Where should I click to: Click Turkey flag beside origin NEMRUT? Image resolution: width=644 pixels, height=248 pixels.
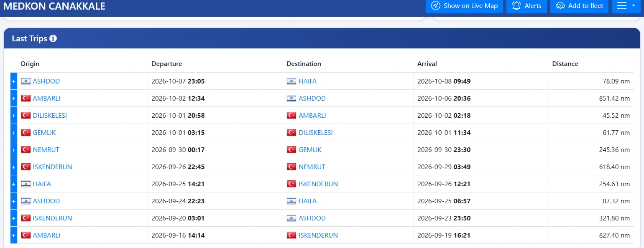(x=26, y=150)
